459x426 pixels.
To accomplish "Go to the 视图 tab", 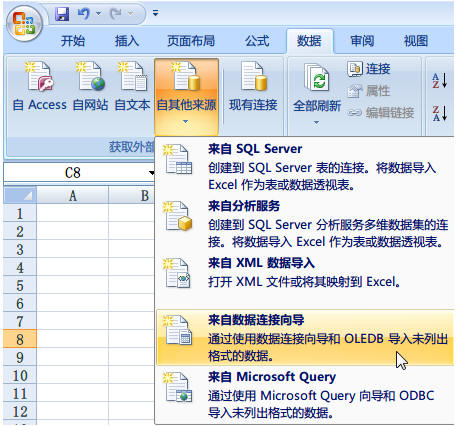I will [x=416, y=41].
